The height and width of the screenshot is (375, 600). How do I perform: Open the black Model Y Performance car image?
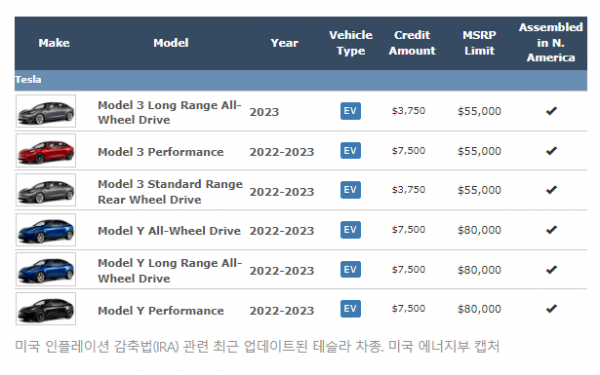(x=46, y=309)
